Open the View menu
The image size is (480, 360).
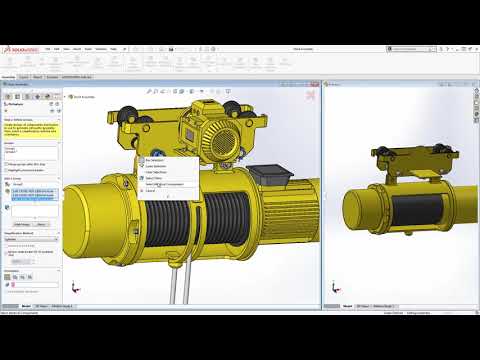[x=66, y=49]
